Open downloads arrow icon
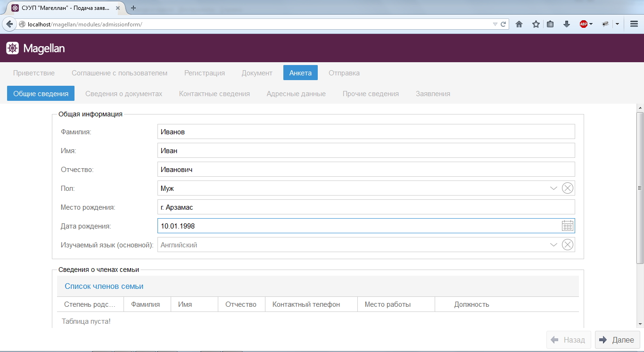 click(567, 24)
